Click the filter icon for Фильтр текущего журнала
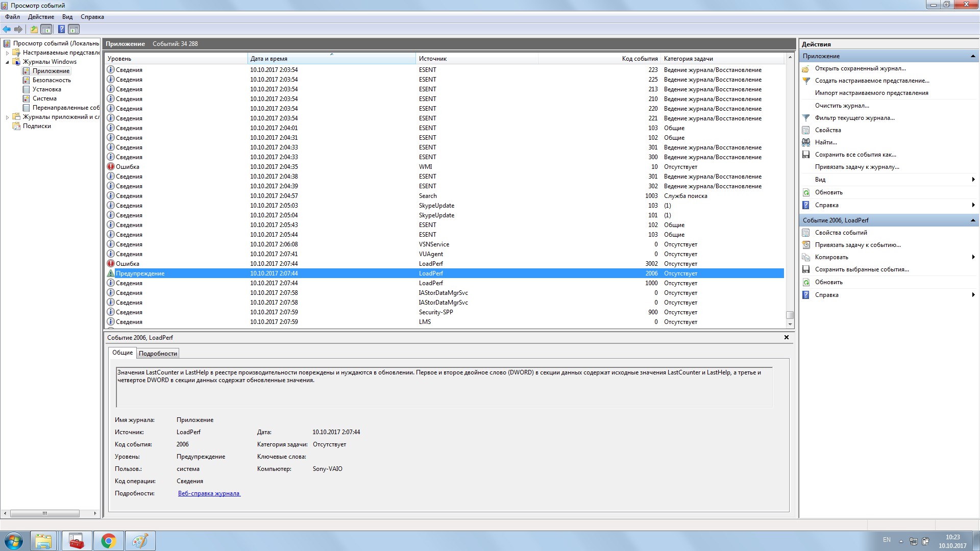 806,118
